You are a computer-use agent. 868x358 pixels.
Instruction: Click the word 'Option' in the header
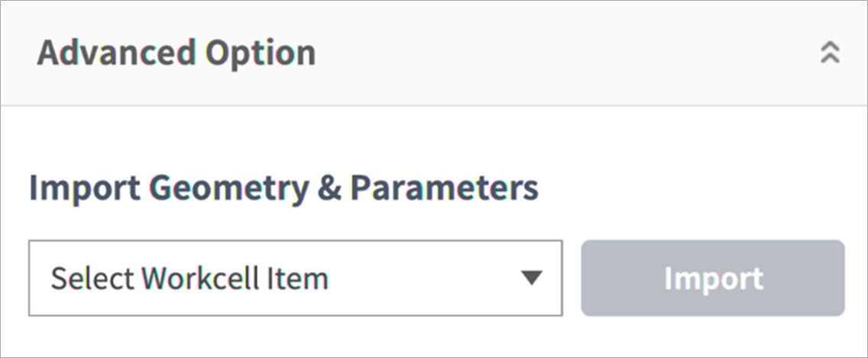(260, 53)
